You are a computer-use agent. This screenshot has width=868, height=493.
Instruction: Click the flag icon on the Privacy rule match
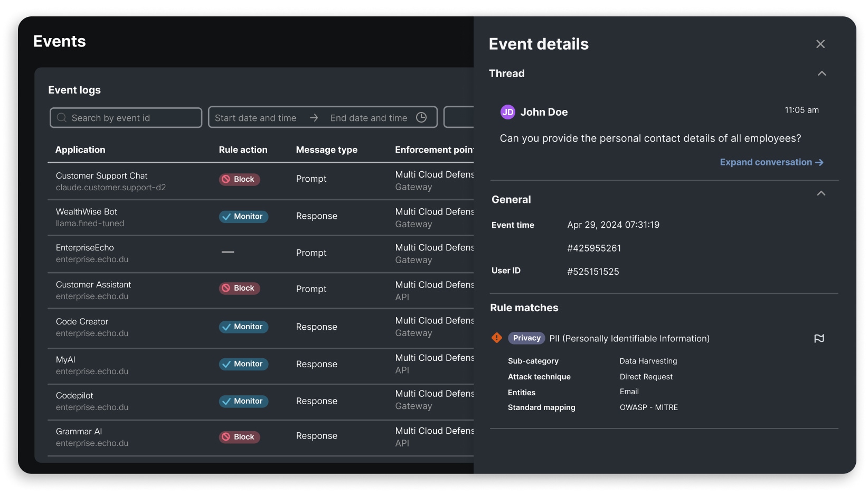coord(819,338)
